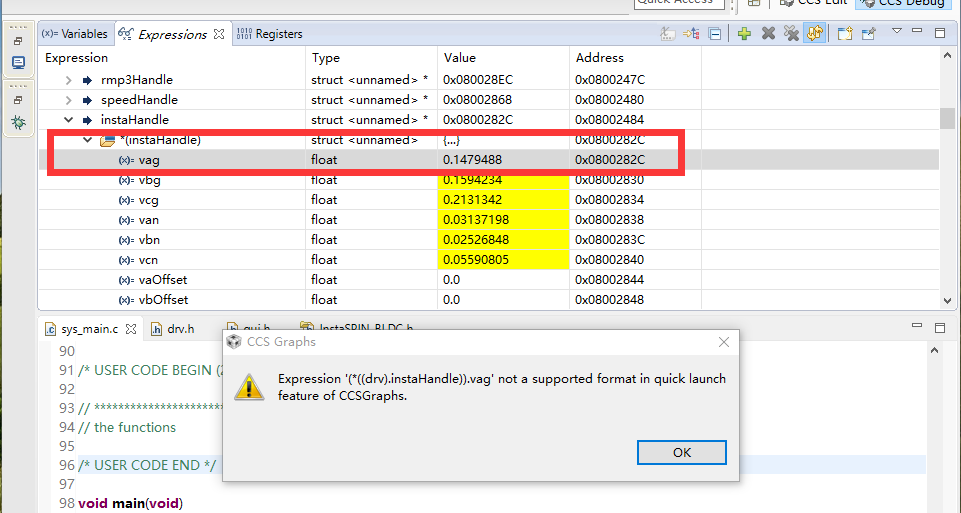Select the vbn expression row

[488, 240]
